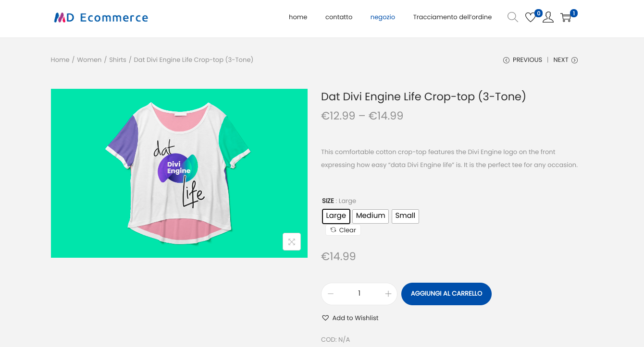Go to NEXT product
This screenshot has height=347, width=644.
click(565, 60)
